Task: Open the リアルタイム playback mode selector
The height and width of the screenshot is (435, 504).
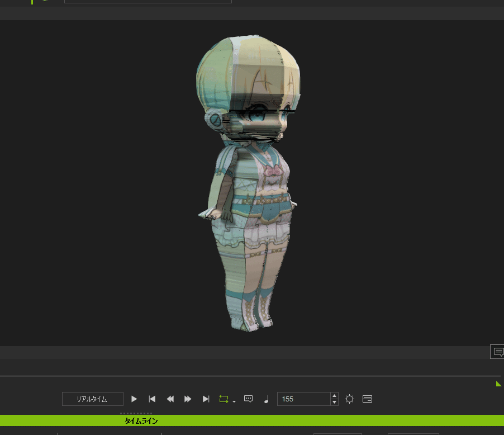Action: point(93,399)
